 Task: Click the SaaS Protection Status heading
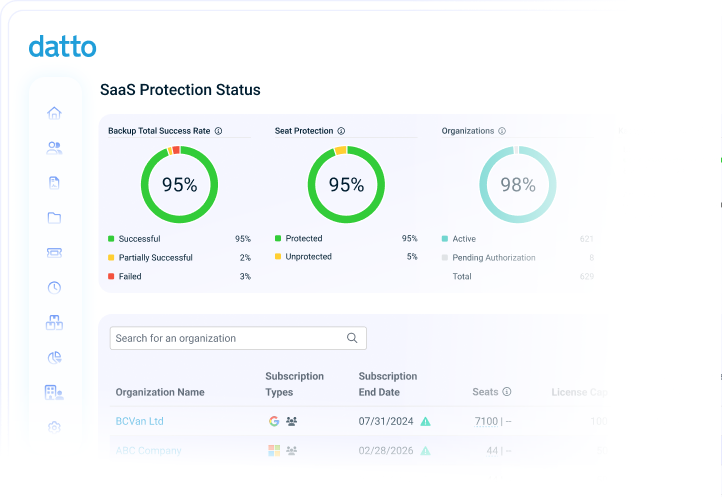[180, 89]
